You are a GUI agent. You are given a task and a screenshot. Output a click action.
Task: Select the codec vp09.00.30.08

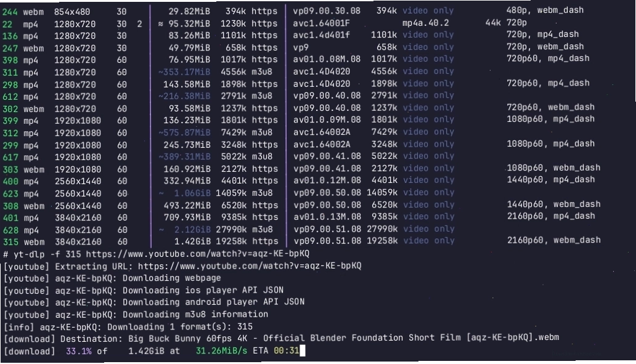(x=327, y=11)
